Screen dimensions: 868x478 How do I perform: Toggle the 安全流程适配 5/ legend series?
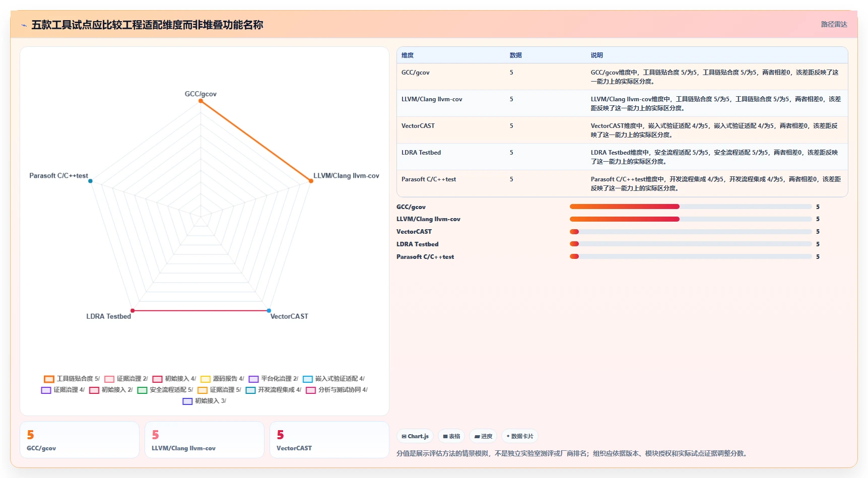pyautogui.click(x=165, y=390)
